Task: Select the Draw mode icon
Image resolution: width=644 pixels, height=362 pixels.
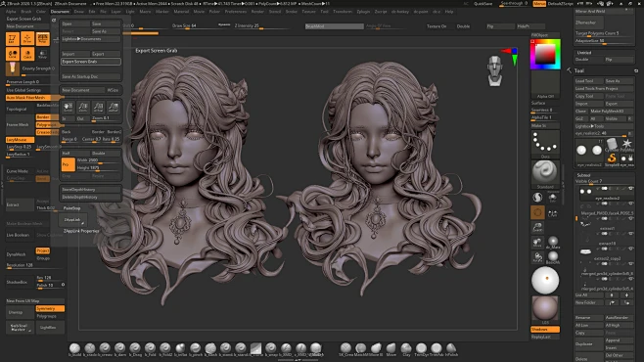Action: pyautogui.click(x=27, y=38)
